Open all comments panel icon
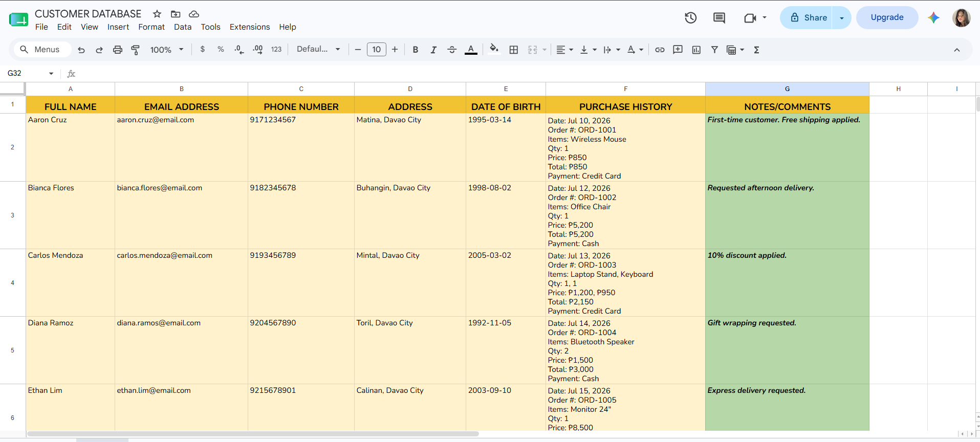Screen dimensions: 980x442 [719, 18]
